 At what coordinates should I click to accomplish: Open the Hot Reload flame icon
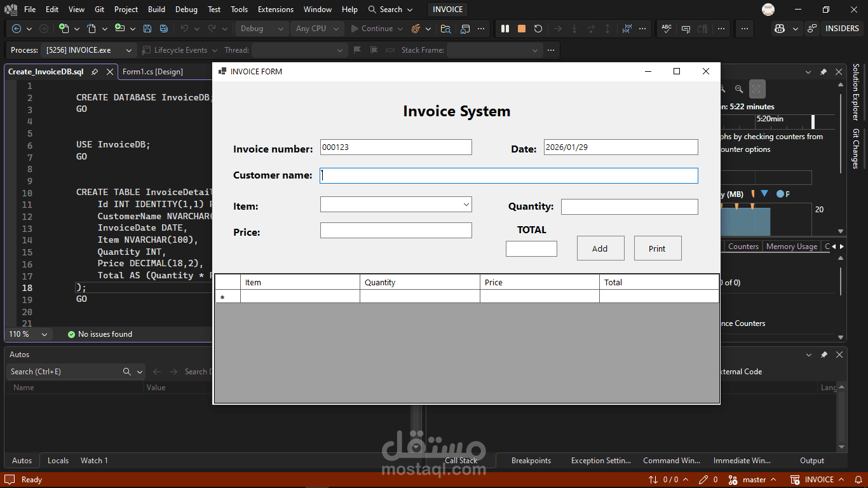click(416, 29)
